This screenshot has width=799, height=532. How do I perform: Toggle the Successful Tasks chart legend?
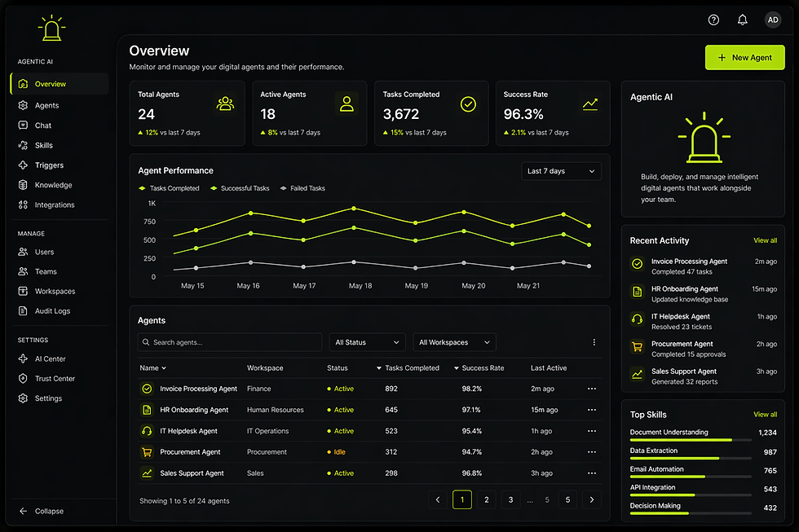point(240,188)
